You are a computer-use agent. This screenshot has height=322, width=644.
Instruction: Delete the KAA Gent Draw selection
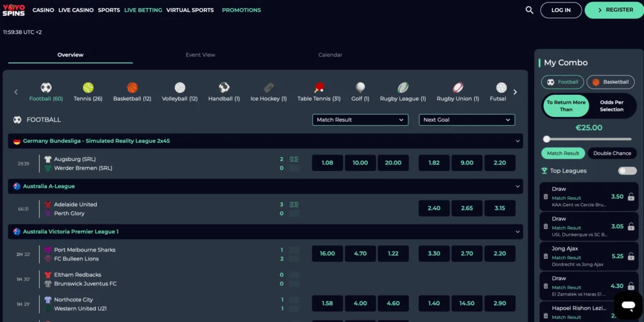pyautogui.click(x=545, y=197)
